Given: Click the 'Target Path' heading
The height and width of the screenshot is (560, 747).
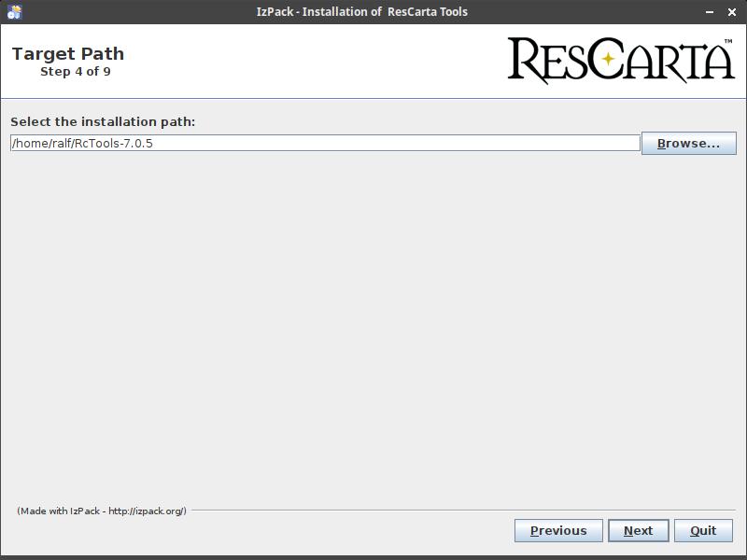Looking at the screenshot, I should (x=68, y=54).
